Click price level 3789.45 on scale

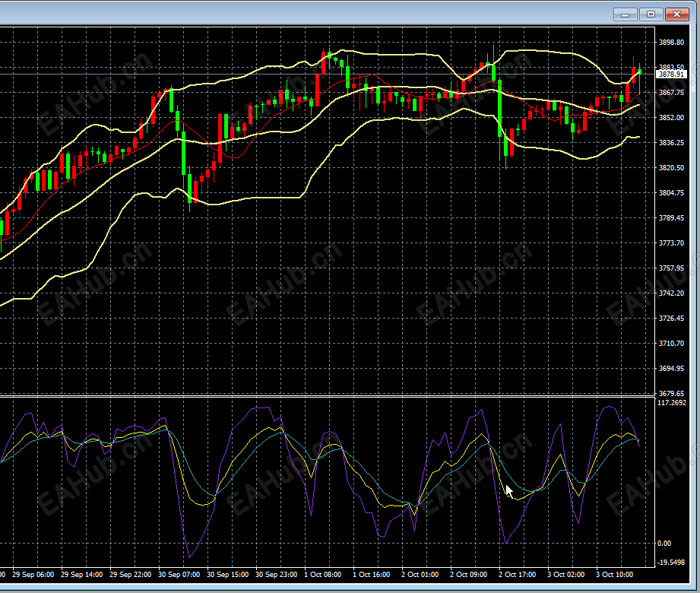pyautogui.click(x=671, y=218)
